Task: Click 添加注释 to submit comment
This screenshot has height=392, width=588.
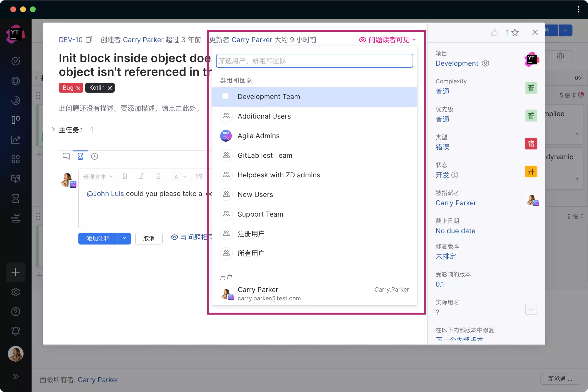Action: tap(98, 238)
